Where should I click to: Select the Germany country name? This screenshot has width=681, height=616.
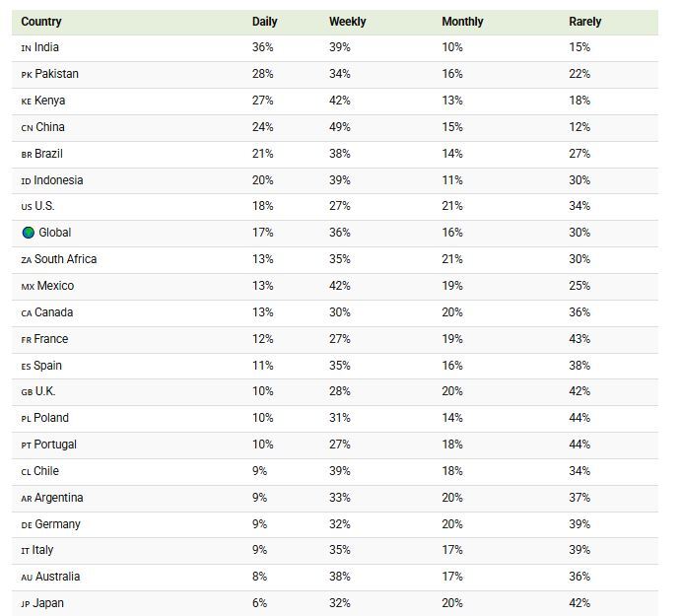[57, 524]
